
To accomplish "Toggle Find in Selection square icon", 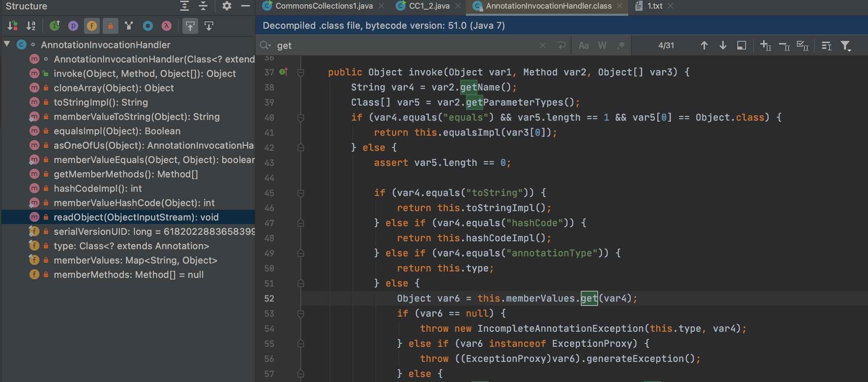I will (x=742, y=46).
